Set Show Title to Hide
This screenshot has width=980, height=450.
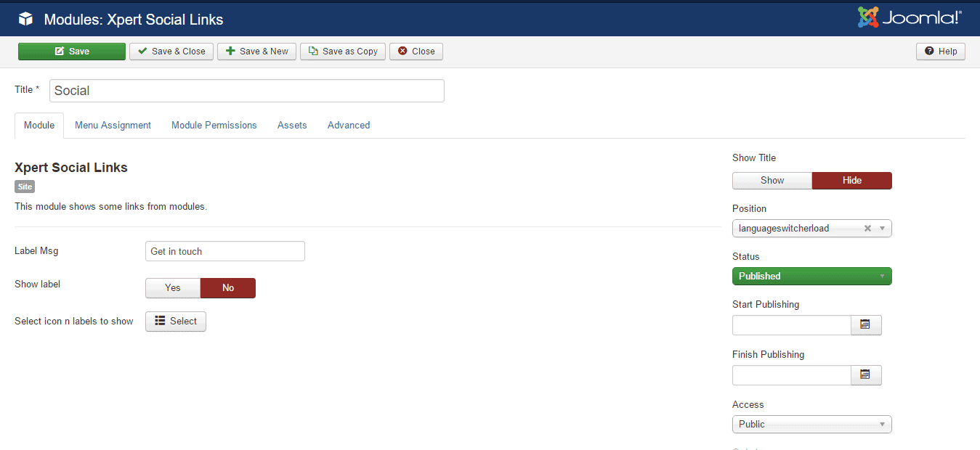tap(851, 181)
